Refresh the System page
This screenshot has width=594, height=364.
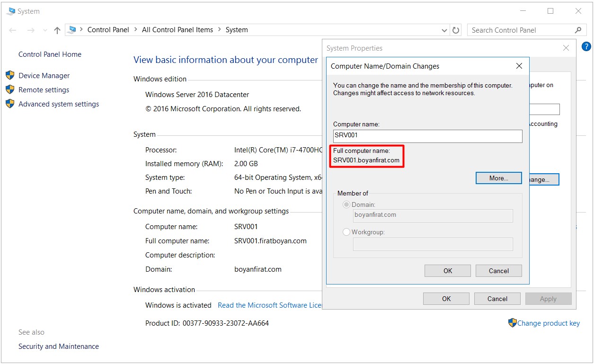pyautogui.click(x=456, y=30)
